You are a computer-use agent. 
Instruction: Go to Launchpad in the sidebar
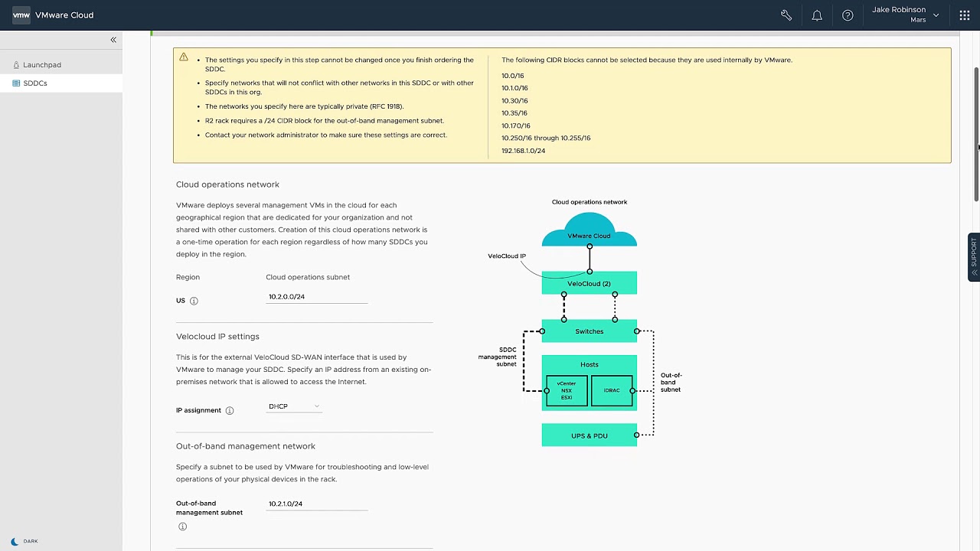[x=41, y=65]
